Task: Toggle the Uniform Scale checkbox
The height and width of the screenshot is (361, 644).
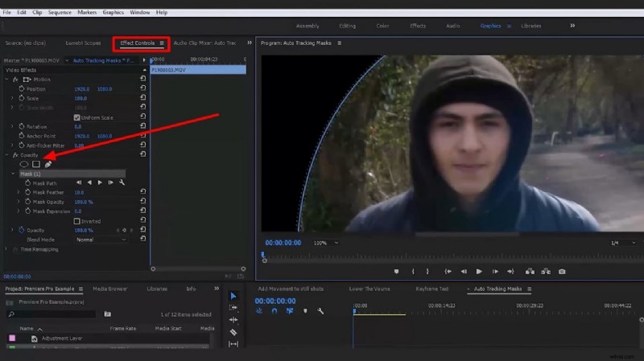Action: [x=76, y=117]
